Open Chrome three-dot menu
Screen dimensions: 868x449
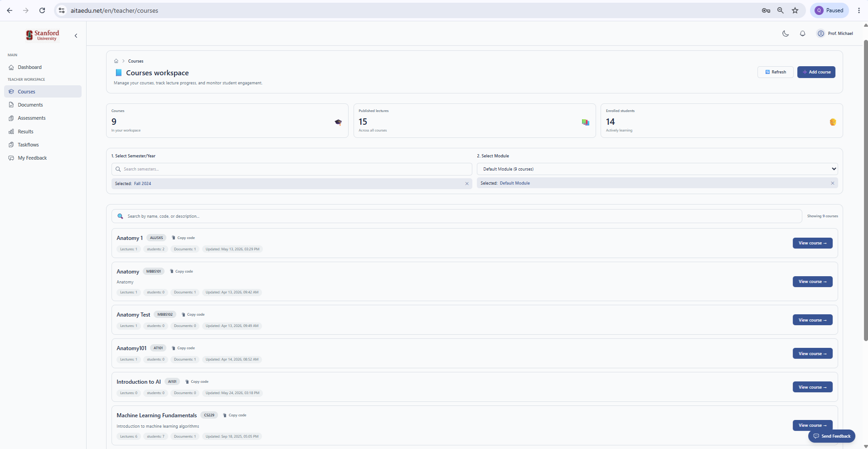[859, 10]
